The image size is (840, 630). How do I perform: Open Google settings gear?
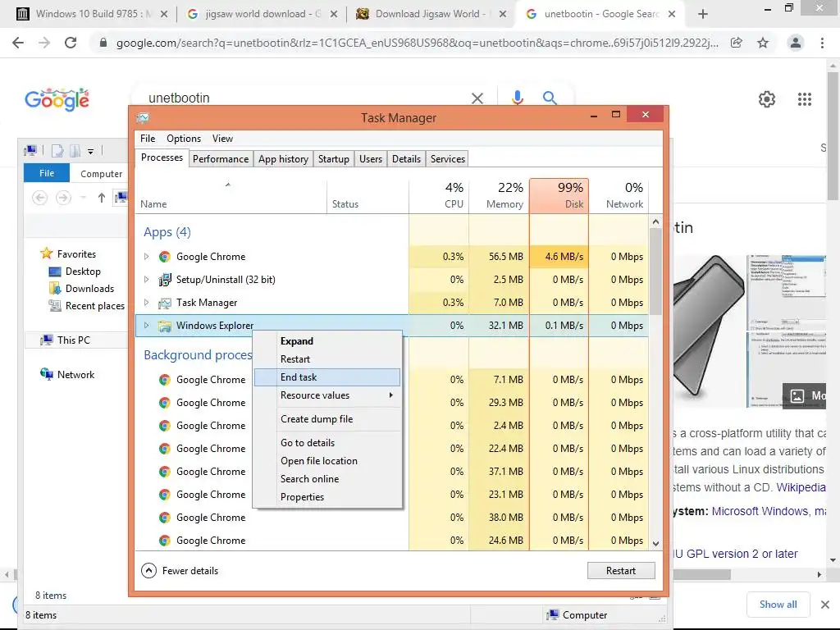767,99
